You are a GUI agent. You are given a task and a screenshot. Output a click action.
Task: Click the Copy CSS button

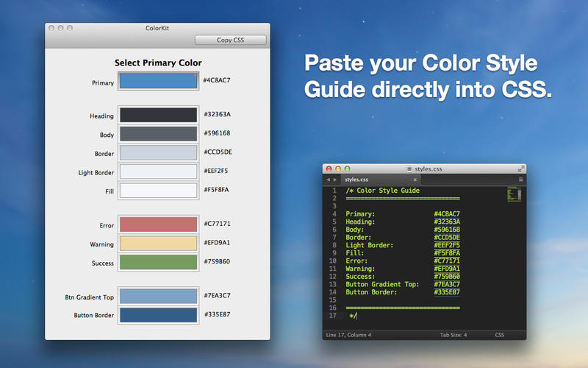tap(230, 40)
